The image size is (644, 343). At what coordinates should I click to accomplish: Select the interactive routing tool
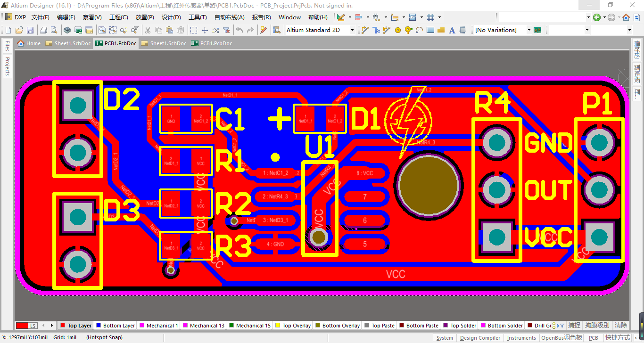[x=365, y=30]
